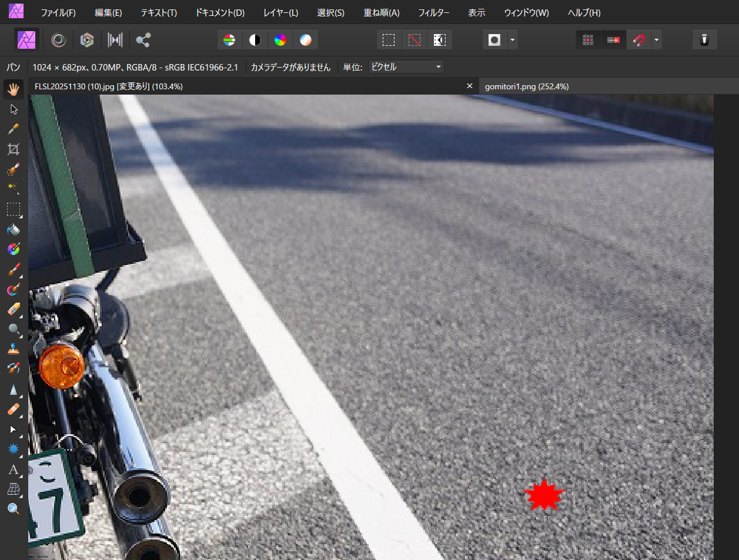Image resolution: width=739 pixels, height=560 pixels.
Task: Click the Deselect button in toolbar
Action: point(414,40)
